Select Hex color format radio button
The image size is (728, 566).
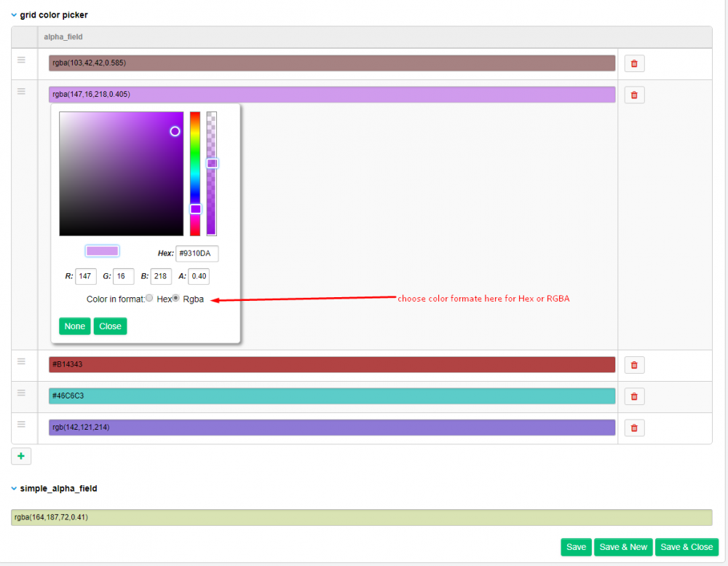click(x=149, y=299)
